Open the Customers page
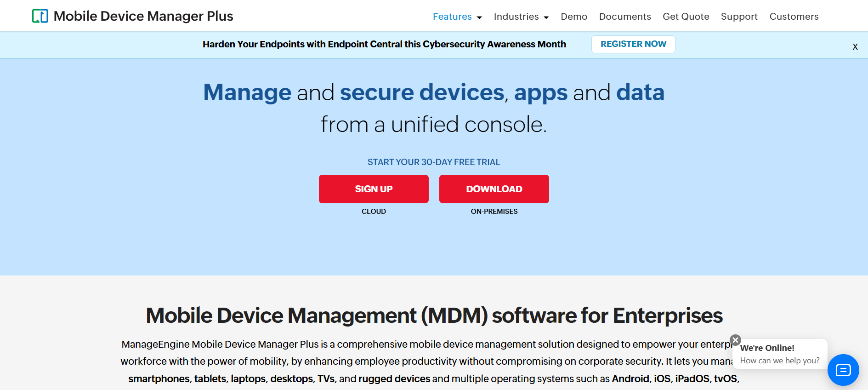 [x=794, y=17]
